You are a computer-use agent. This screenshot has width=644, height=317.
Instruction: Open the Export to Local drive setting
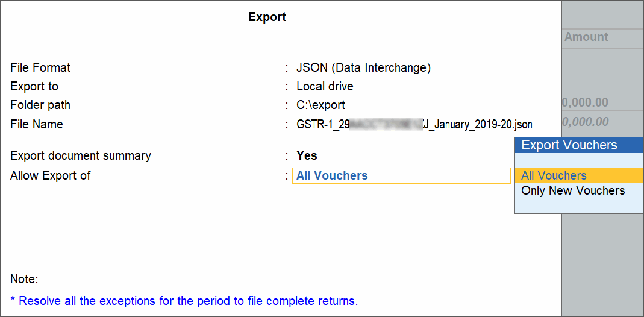325,86
